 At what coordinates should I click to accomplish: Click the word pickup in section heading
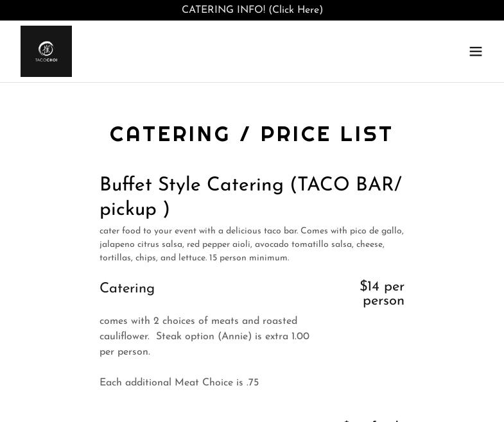click(x=128, y=210)
